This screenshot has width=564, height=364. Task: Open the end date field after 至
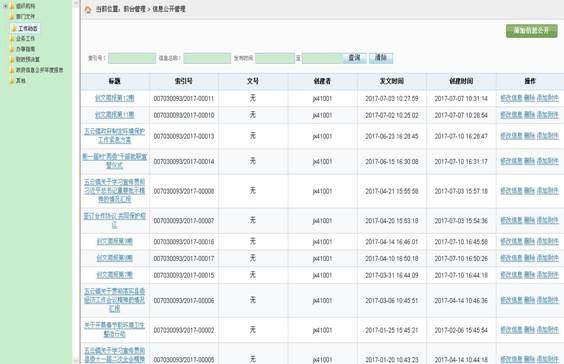[x=322, y=58]
